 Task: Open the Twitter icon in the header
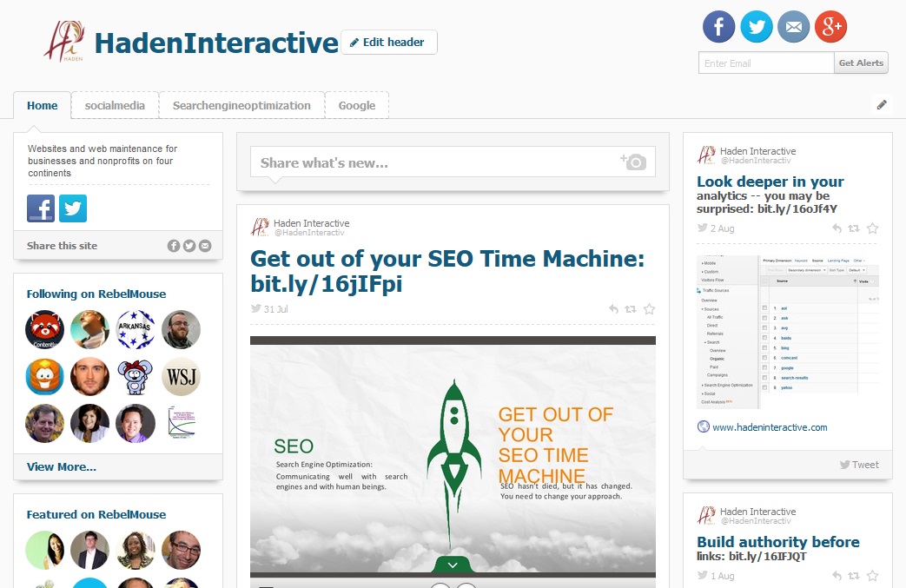(757, 27)
